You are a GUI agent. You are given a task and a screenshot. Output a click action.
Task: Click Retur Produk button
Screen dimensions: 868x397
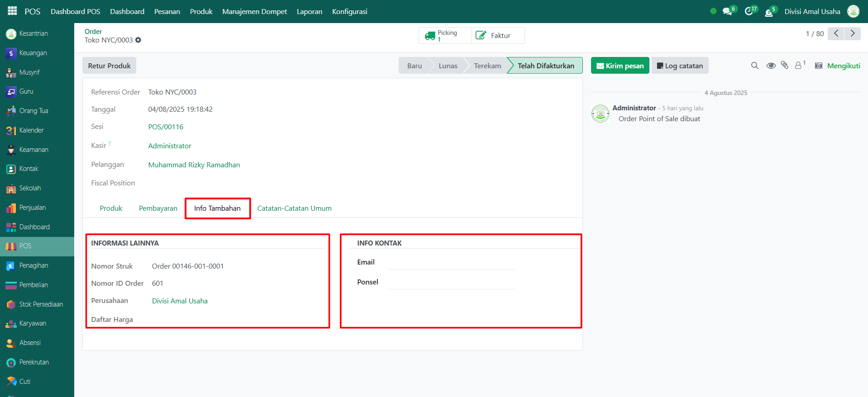(x=109, y=66)
